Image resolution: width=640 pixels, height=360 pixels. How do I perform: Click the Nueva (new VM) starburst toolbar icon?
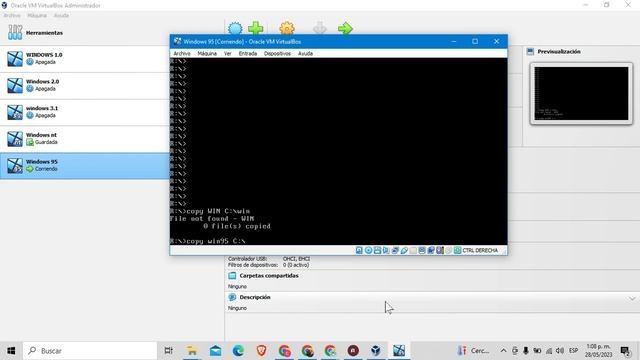[235, 29]
